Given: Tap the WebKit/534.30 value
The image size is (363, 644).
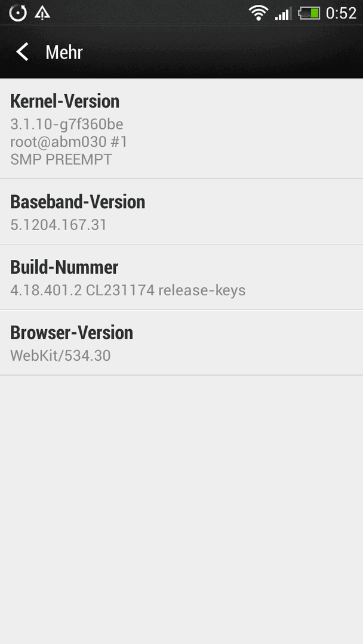Looking at the screenshot, I should [x=60, y=355].
